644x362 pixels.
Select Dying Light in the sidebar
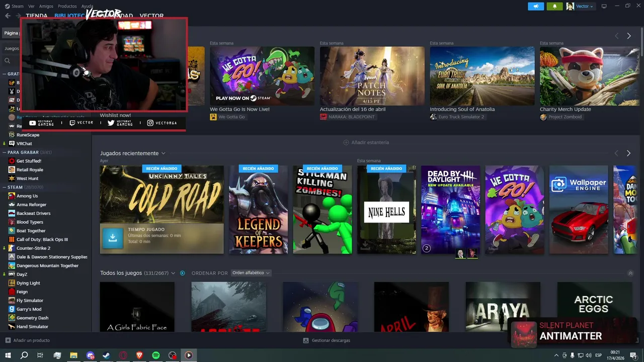click(28, 283)
